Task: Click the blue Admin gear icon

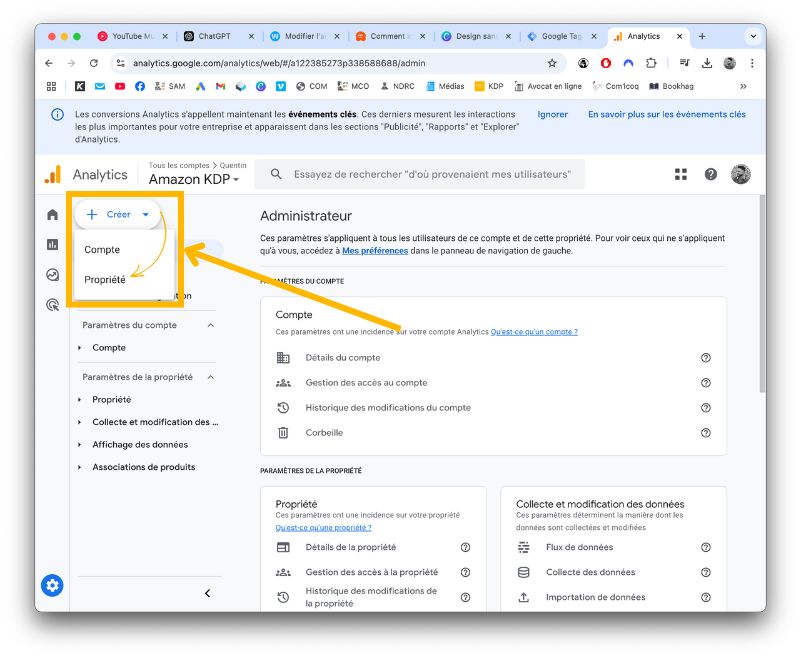Action: point(52,585)
